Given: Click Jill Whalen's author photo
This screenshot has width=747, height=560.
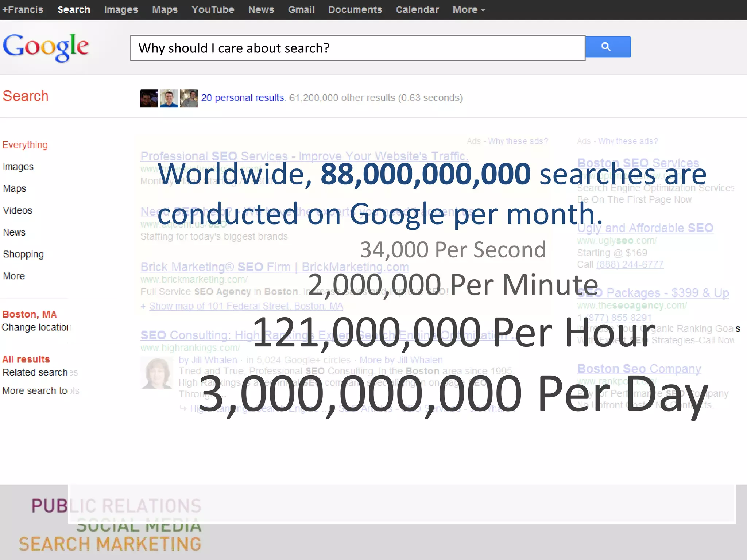Looking at the screenshot, I should click(x=157, y=373).
